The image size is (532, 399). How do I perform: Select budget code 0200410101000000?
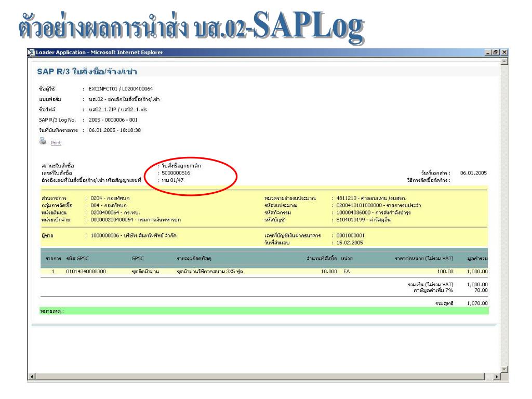point(359,205)
